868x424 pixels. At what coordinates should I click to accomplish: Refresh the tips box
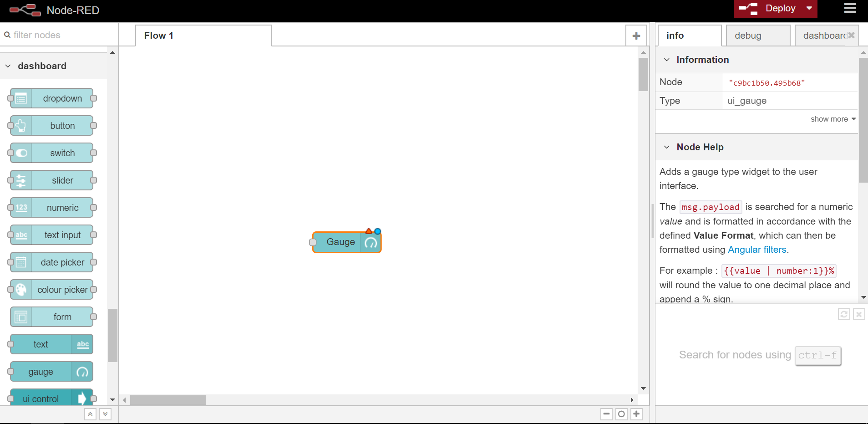click(x=844, y=314)
